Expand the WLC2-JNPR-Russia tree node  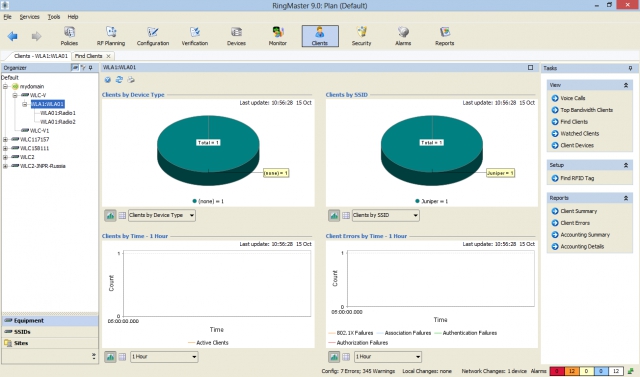tap(5, 166)
